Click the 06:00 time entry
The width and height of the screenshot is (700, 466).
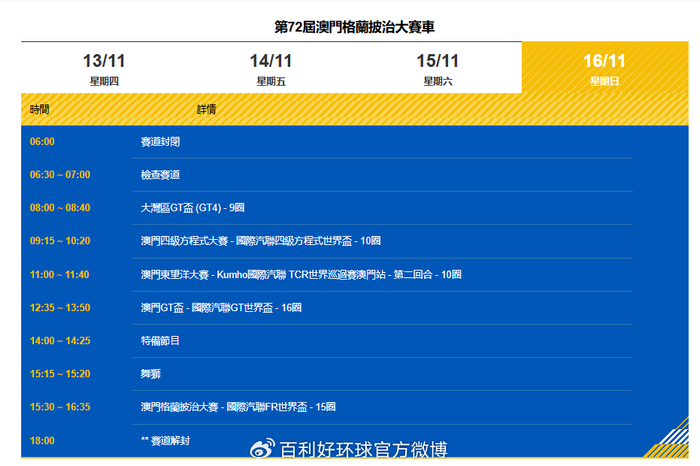point(42,142)
